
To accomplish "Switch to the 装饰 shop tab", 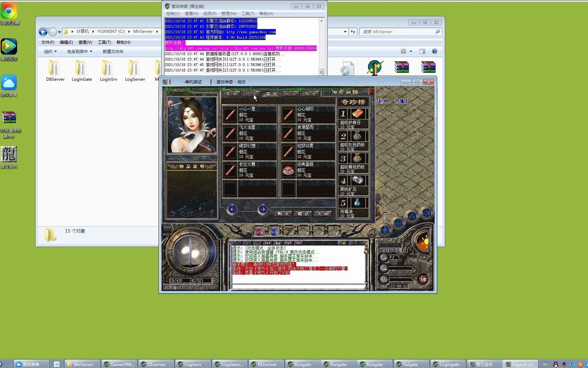I will pyautogui.click(x=231, y=93).
